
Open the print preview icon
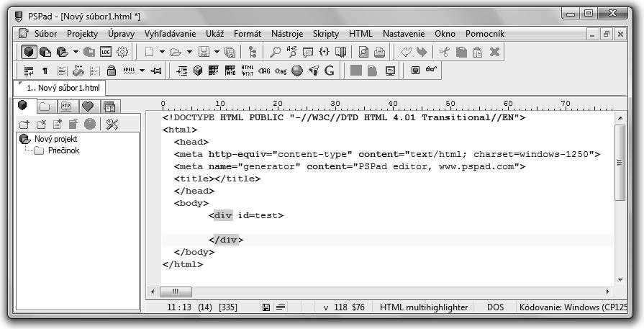click(363, 52)
